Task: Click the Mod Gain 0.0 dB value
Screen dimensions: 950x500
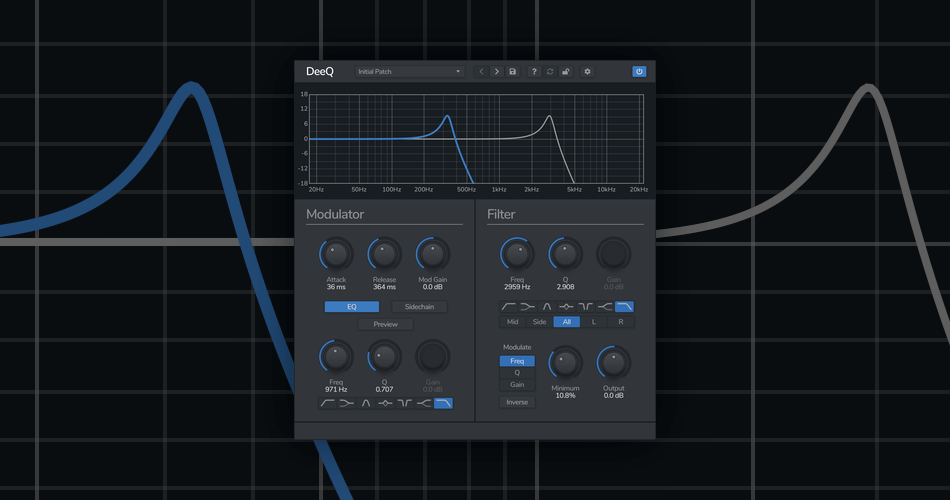Action: pyautogui.click(x=433, y=287)
